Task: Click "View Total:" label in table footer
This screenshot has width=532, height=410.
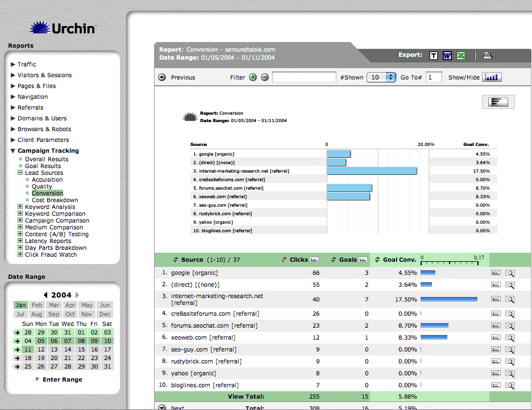Action: (246, 396)
